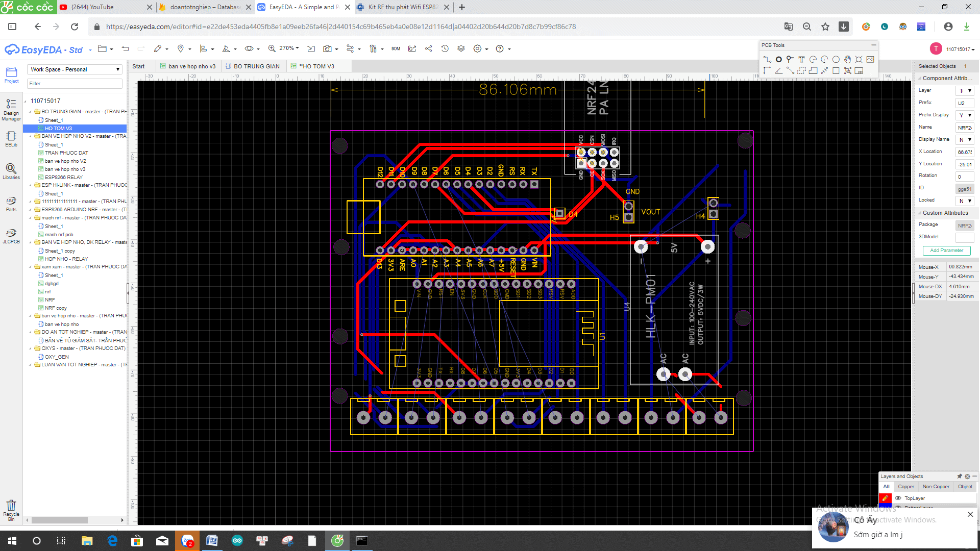Pin the Layers and Objects panel

pyautogui.click(x=959, y=477)
